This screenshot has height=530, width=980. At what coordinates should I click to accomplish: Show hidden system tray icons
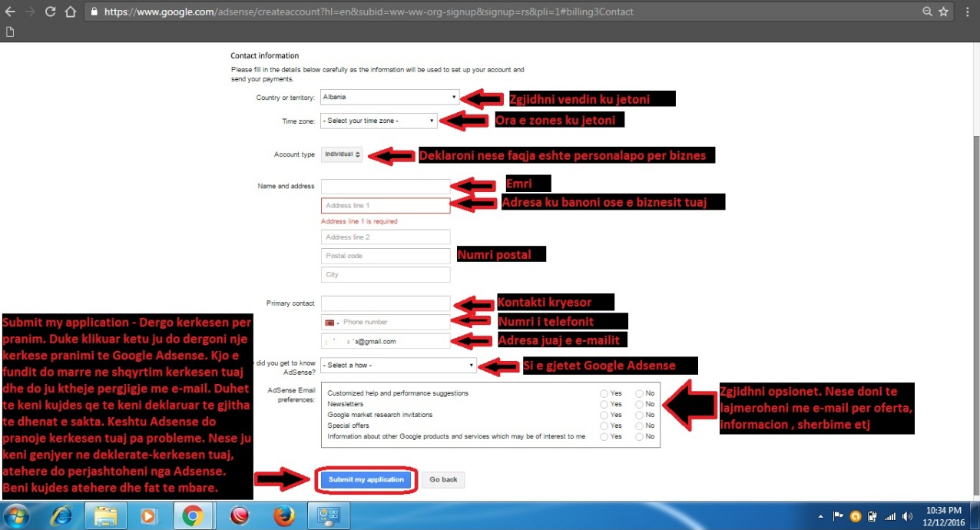[x=822, y=516]
